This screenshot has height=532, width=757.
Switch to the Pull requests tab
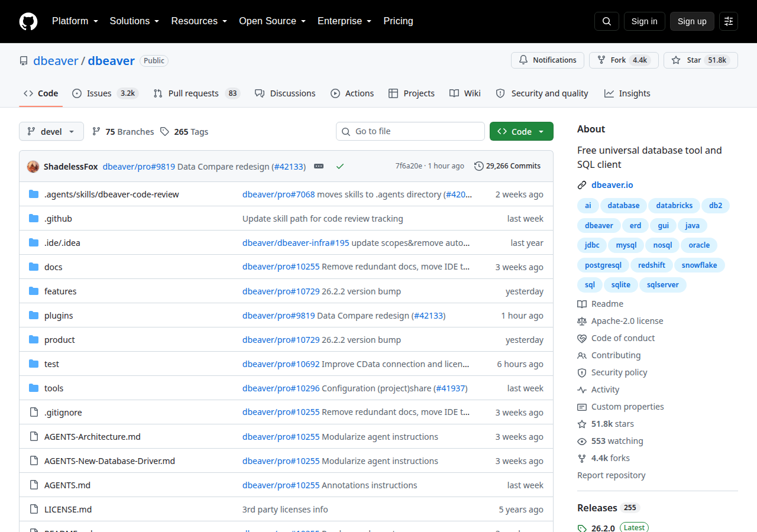[x=196, y=93]
